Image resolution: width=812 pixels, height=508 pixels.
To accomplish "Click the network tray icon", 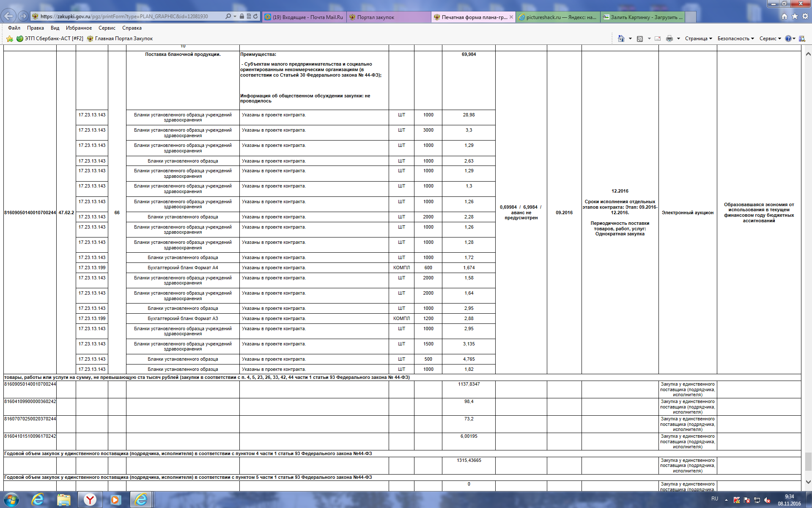I will click(757, 500).
